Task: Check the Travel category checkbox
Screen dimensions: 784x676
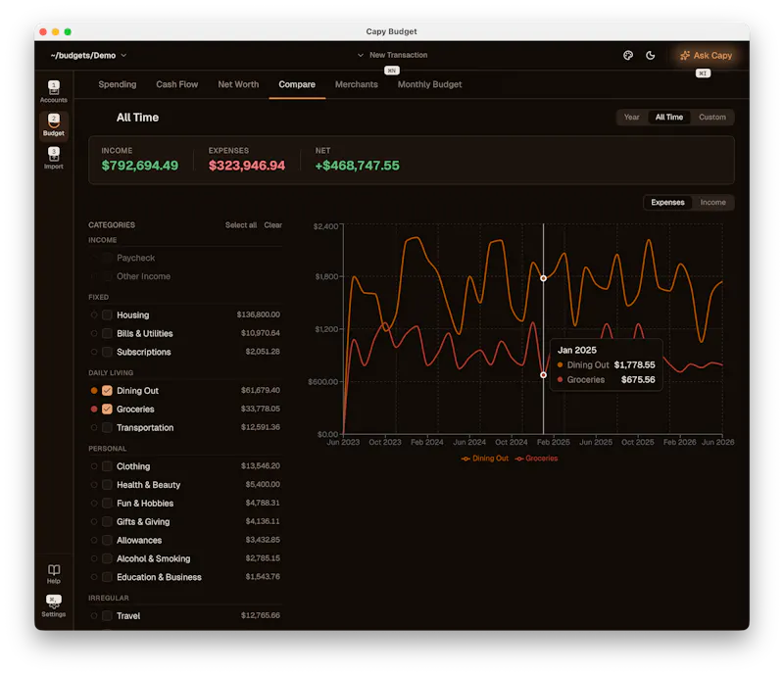Action: pyautogui.click(x=107, y=616)
